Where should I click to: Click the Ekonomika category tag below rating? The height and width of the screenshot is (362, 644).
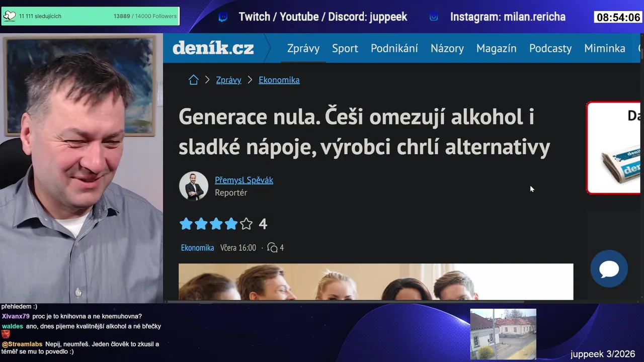(197, 248)
